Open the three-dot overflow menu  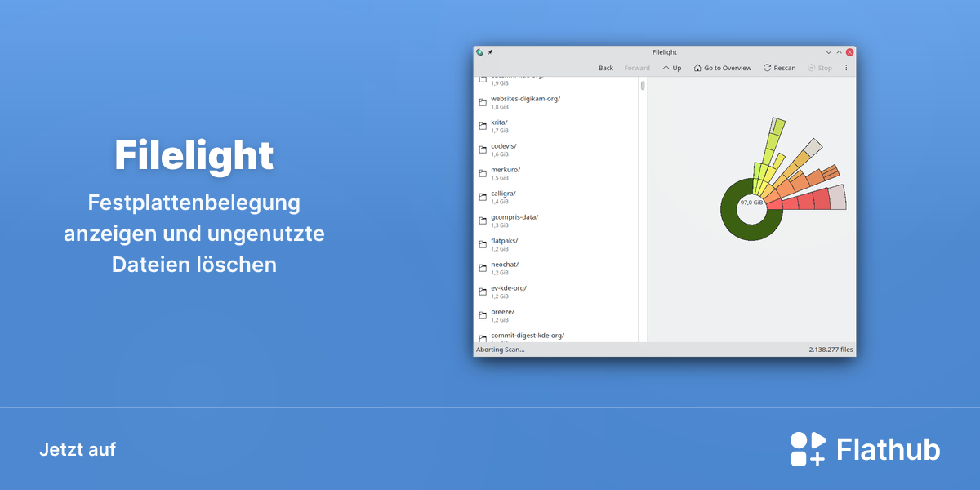coord(846,68)
